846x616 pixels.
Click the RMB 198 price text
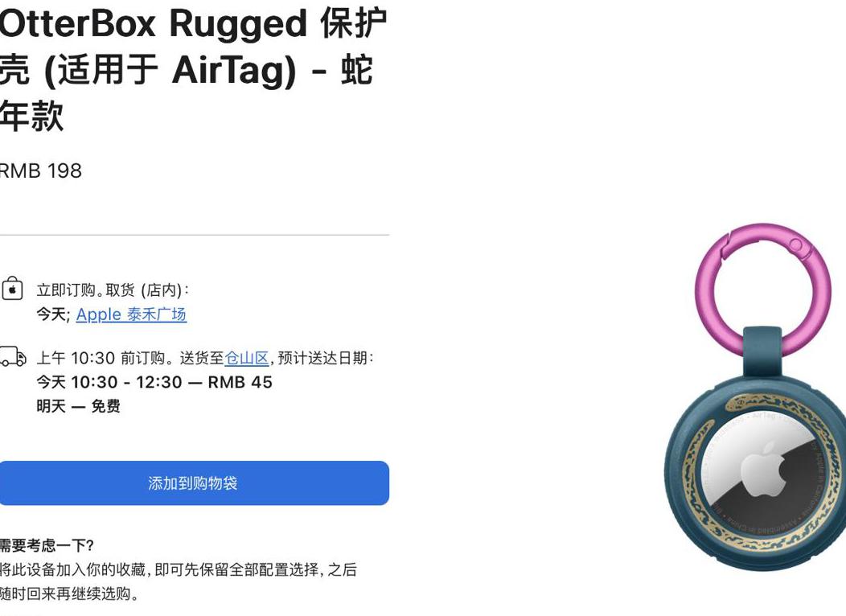(x=40, y=171)
